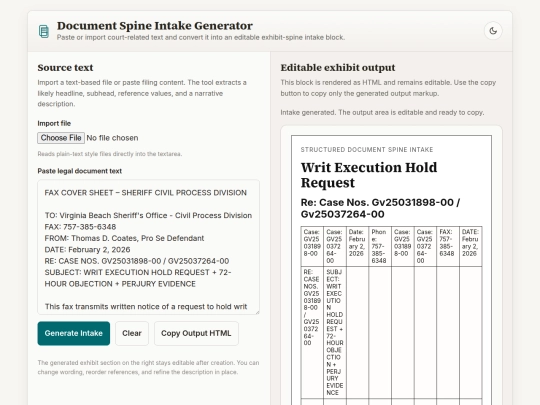The height and width of the screenshot is (405, 540).
Task: Click the Generate Intake button
Action: [74, 333]
